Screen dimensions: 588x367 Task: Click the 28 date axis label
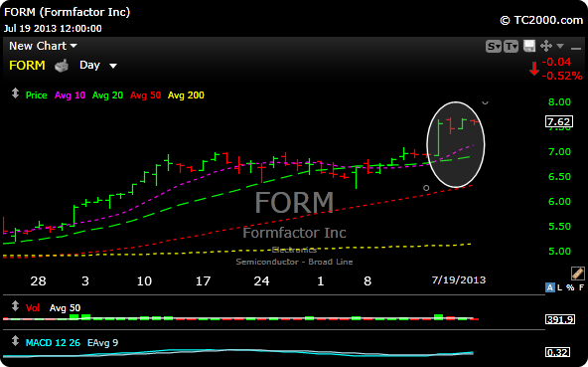[x=39, y=281]
